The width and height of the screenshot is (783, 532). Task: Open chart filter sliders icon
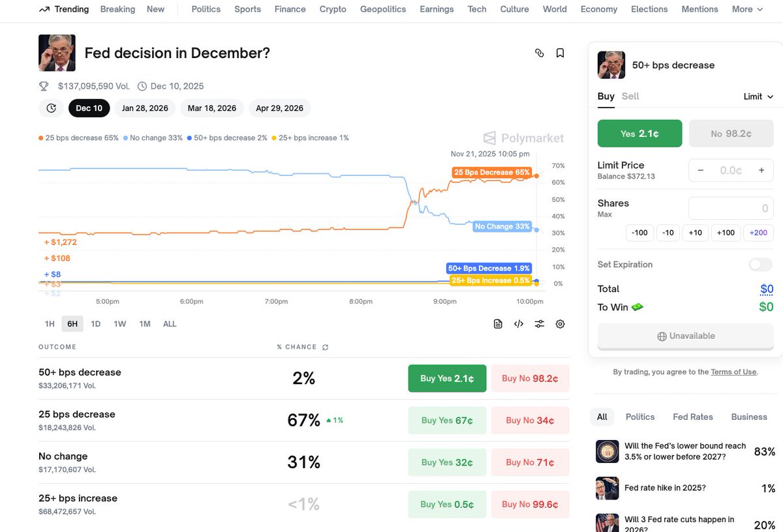[x=540, y=324]
